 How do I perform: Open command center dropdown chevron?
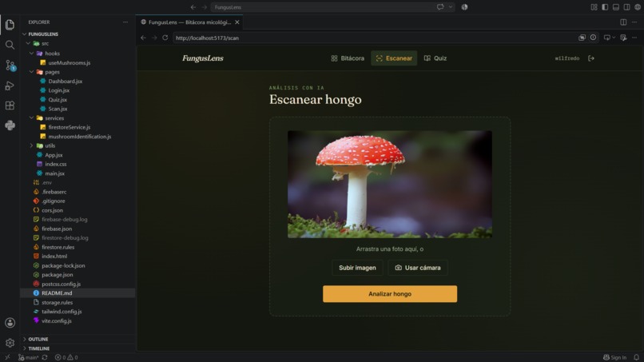click(x=451, y=7)
